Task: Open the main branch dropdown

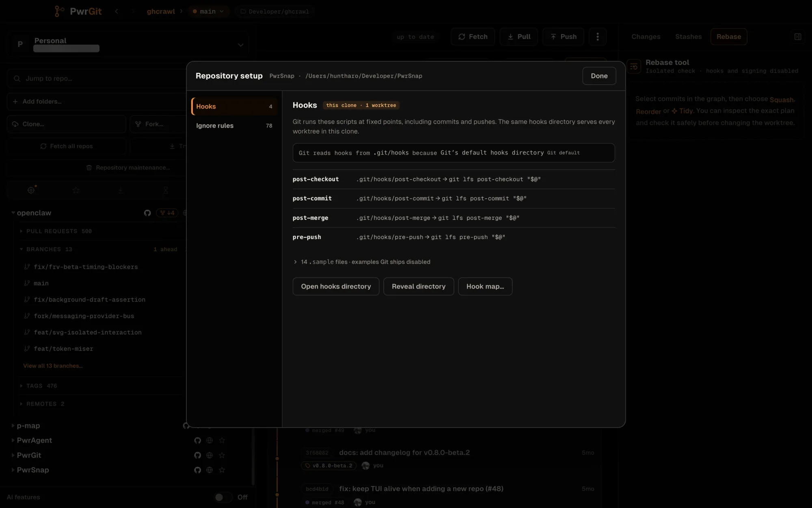Action: point(208,11)
